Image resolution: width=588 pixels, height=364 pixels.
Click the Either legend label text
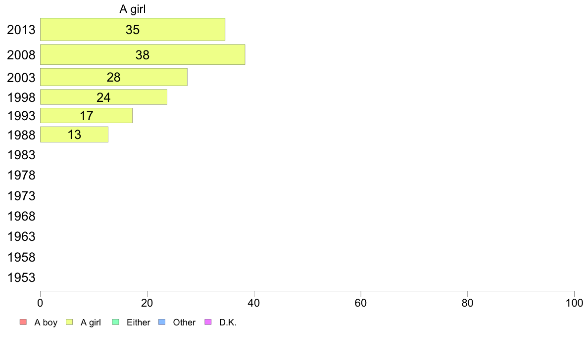click(x=139, y=322)
